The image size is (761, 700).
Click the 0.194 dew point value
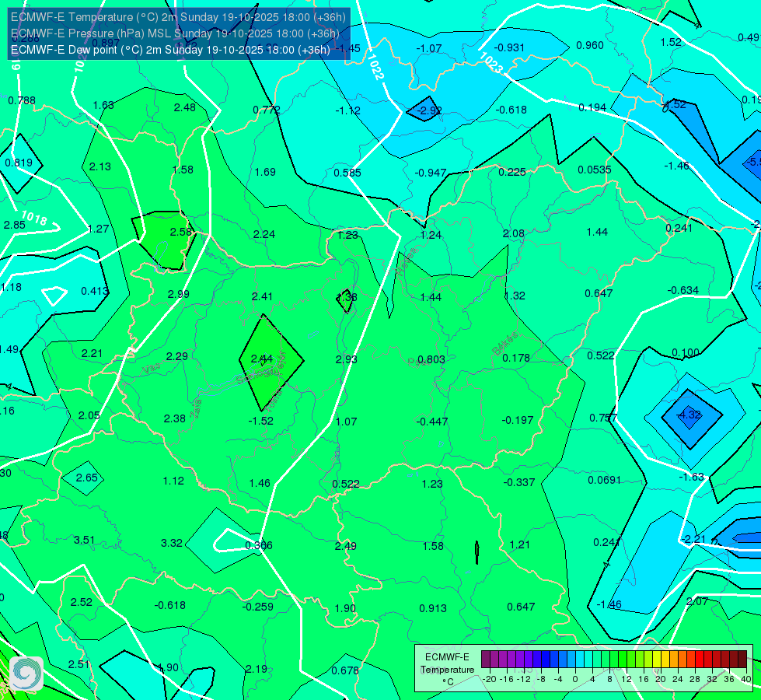pos(592,107)
